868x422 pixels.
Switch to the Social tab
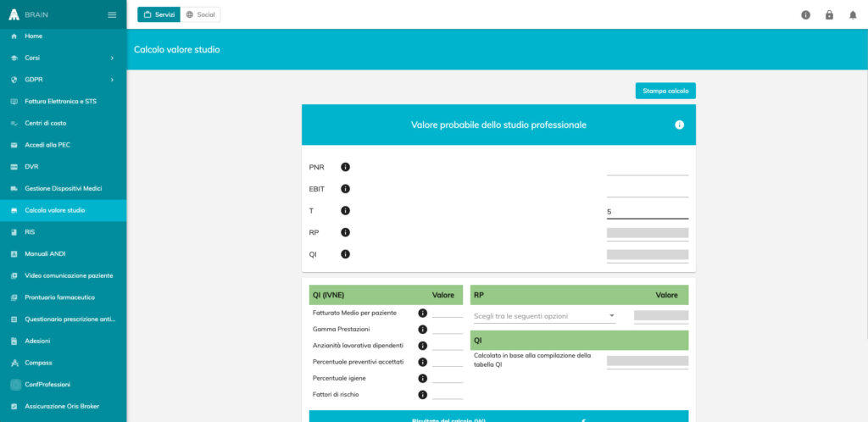[x=201, y=14]
